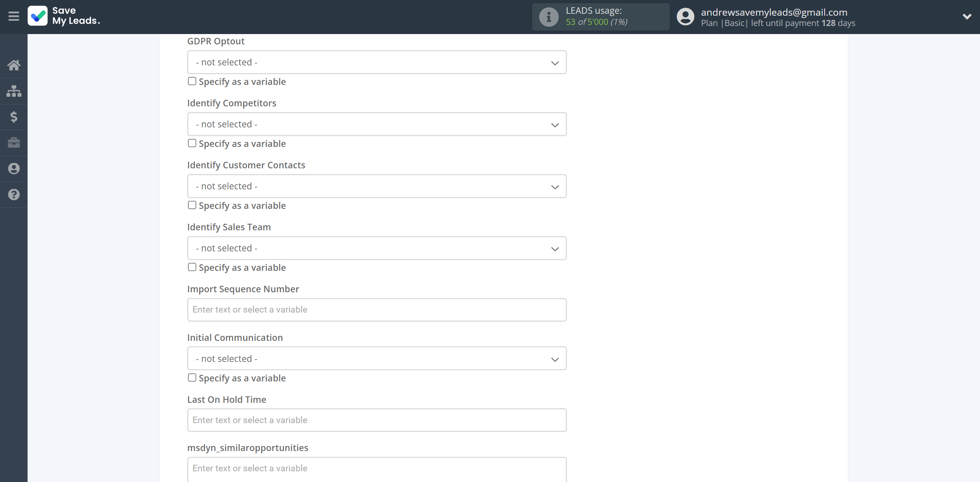The height and width of the screenshot is (482, 980).
Task: Go to Home via sidebar house icon
Action: click(x=14, y=65)
